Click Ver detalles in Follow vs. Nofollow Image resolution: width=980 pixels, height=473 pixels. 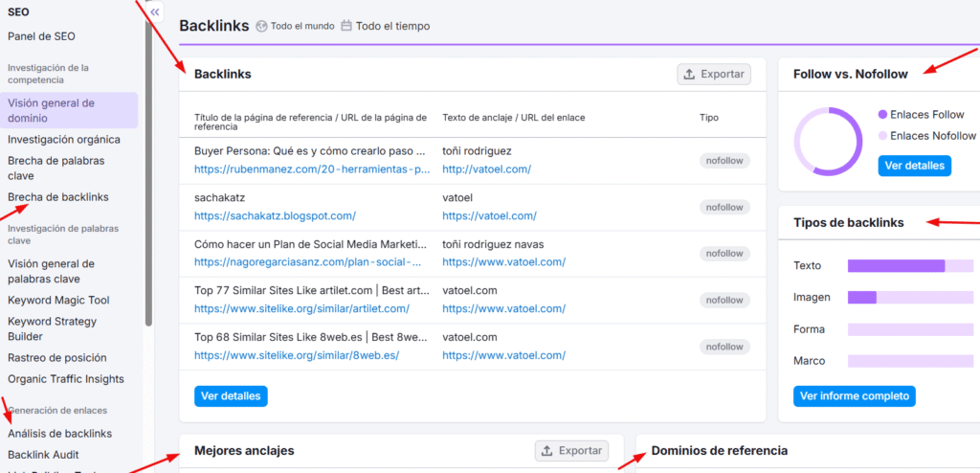point(914,166)
